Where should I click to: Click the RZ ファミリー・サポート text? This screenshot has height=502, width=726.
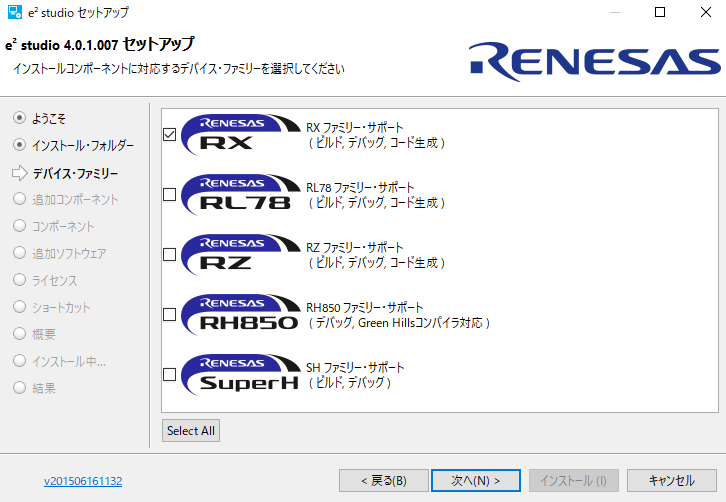(x=355, y=247)
